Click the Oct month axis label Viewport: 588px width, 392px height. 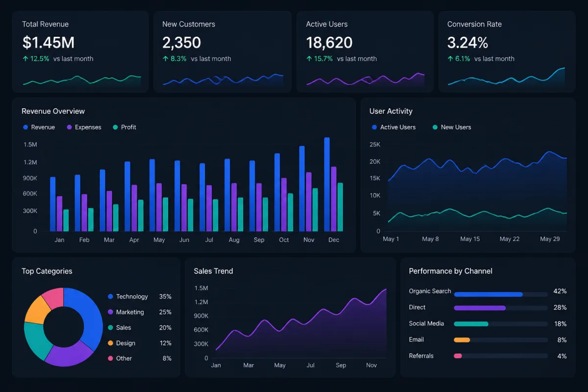[284, 240]
